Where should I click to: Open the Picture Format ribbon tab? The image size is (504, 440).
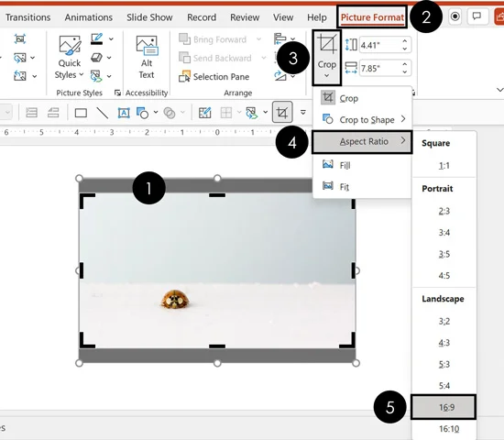click(372, 17)
